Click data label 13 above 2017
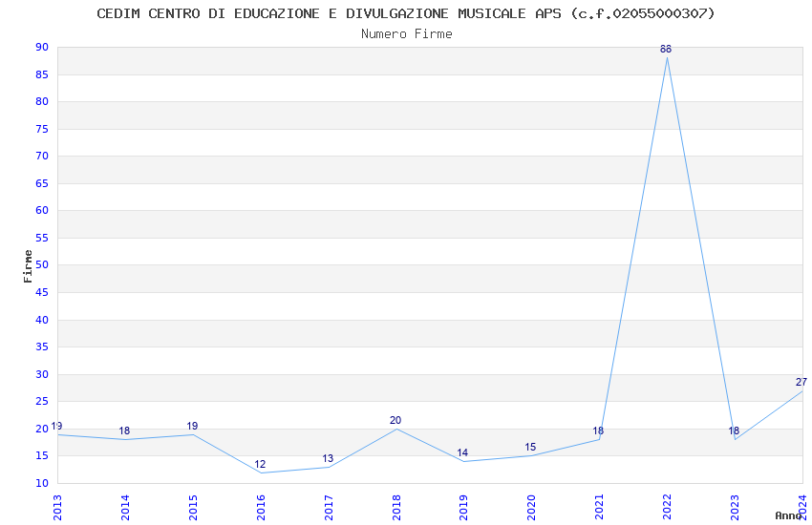Image resolution: width=812 pixels, height=525 pixels. [328, 458]
